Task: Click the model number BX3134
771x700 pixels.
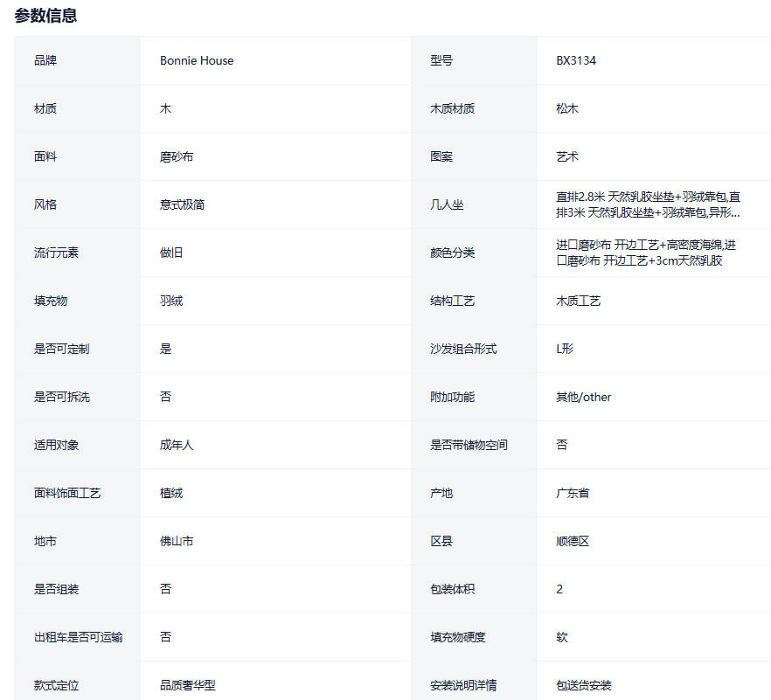Action: click(x=576, y=60)
